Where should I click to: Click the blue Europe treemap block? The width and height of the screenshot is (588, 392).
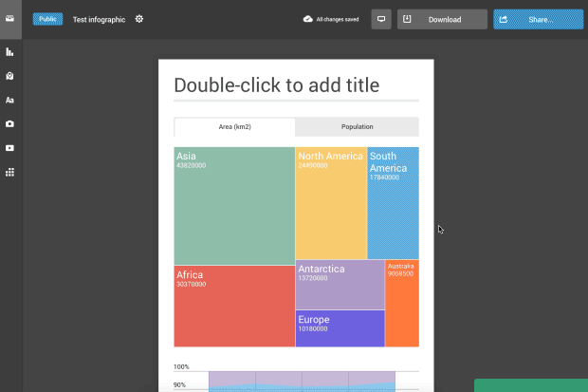(x=340, y=328)
